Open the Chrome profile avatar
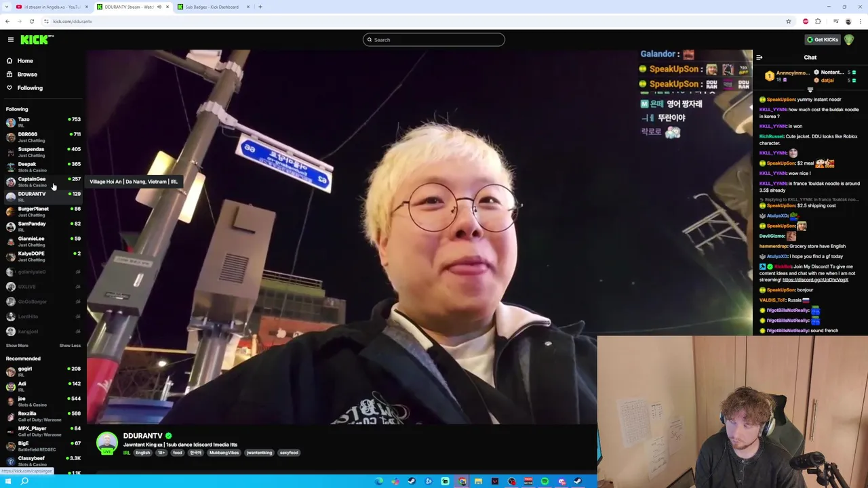The image size is (868, 488). point(848,22)
